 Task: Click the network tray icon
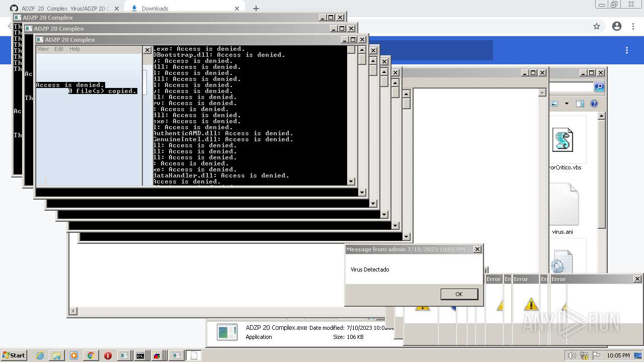tap(584, 355)
